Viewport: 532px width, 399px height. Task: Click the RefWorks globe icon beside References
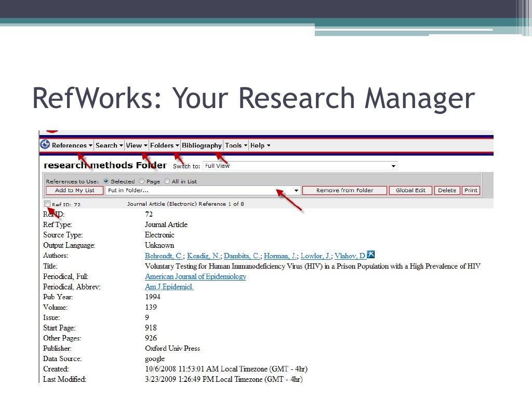tap(45, 144)
